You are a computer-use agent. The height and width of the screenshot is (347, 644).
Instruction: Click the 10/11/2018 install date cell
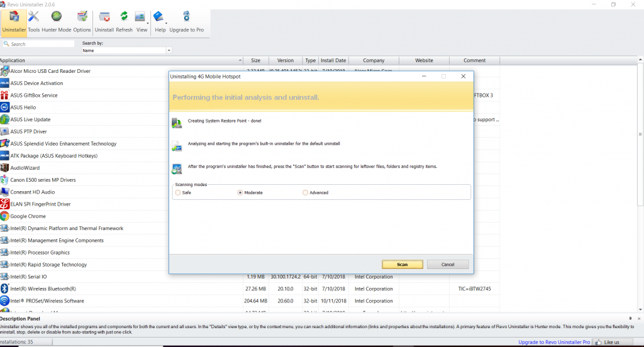333,301
